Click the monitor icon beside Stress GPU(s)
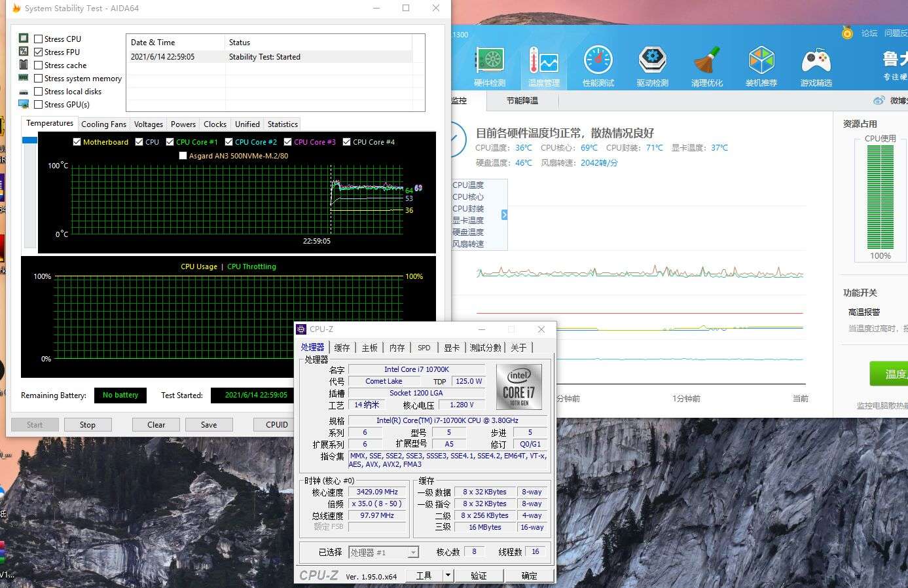 point(24,104)
